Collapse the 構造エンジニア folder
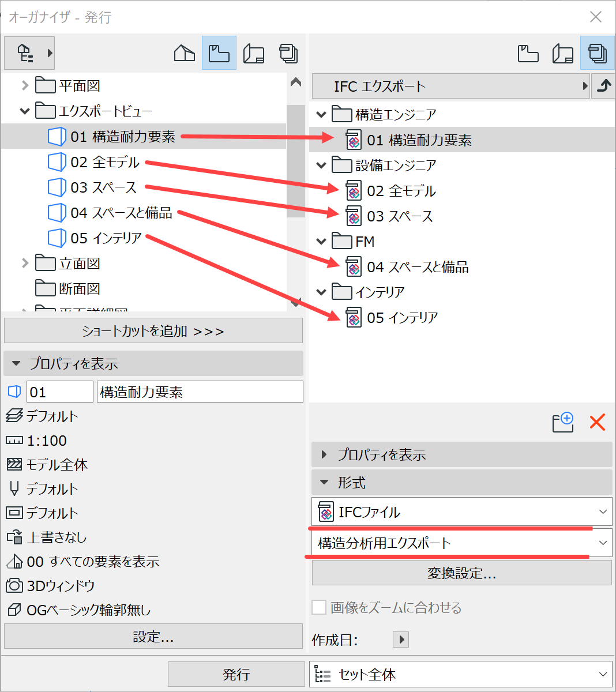 pyautogui.click(x=321, y=115)
